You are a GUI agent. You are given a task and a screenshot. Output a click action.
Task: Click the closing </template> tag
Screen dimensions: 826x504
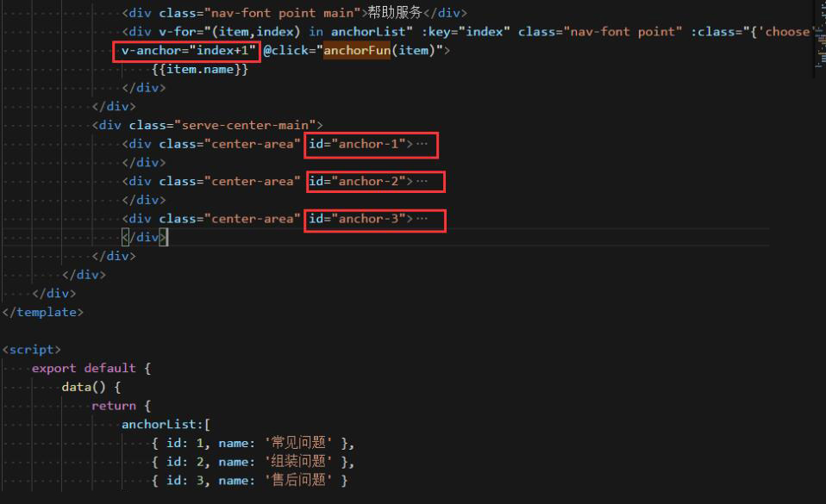tap(42, 312)
